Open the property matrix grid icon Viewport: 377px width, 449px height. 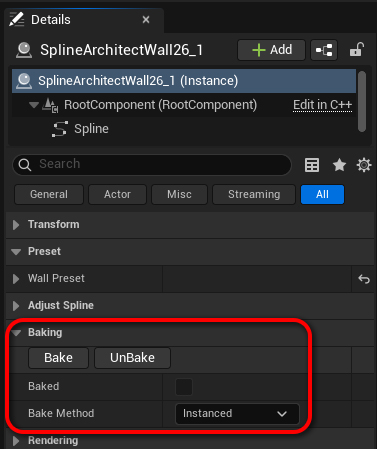coord(312,165)
